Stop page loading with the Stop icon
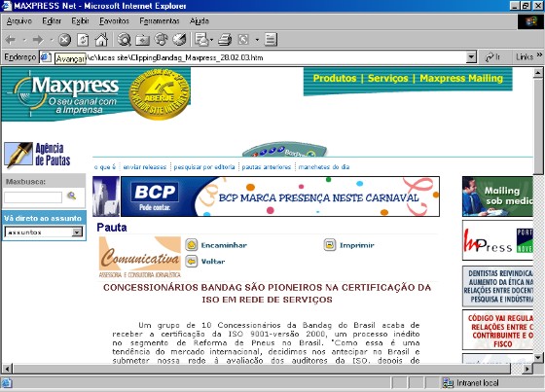The width and height of the screenshot is (545, 392). click(x=64, y=40)
